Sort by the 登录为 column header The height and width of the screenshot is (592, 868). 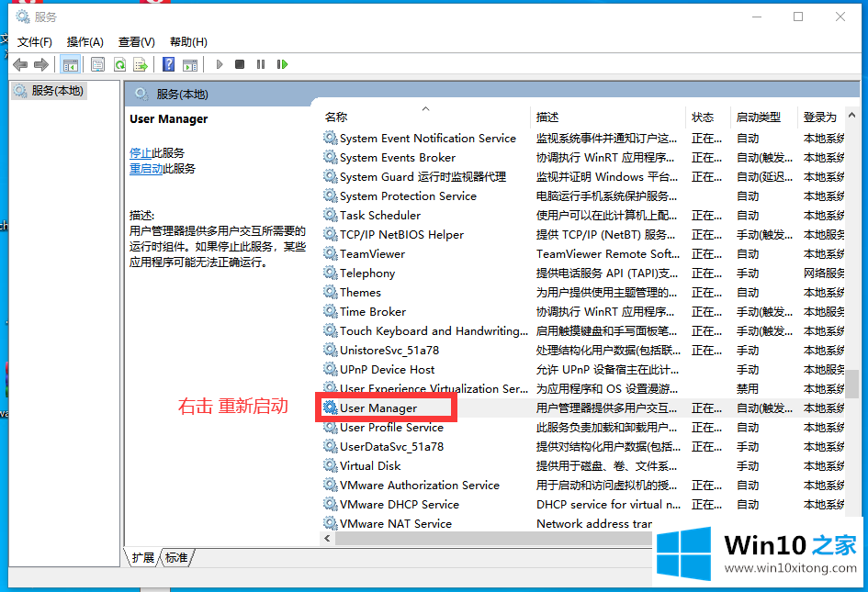tap(820, 117)
